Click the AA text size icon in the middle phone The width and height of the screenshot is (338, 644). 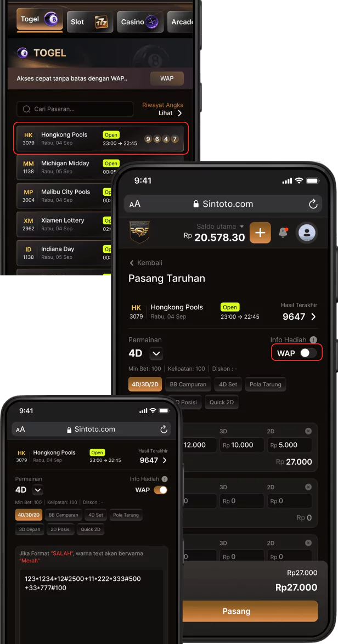point(135,204)
